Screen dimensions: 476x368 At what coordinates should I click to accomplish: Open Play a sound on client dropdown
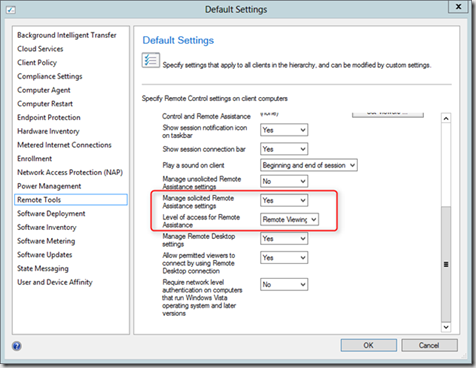(x=309, y=165)
